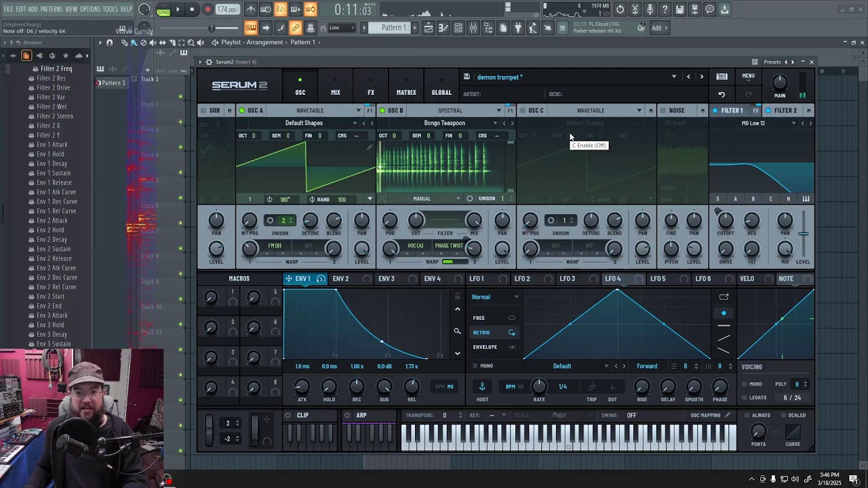Select Filter 2 Freq in browser list

[56, 68]
